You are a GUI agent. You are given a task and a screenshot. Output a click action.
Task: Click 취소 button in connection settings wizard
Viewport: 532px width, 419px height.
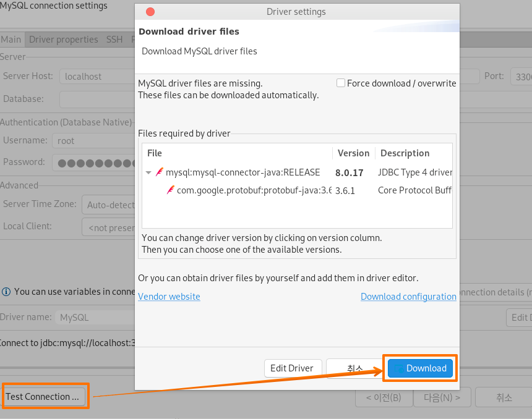click(504, 397)
